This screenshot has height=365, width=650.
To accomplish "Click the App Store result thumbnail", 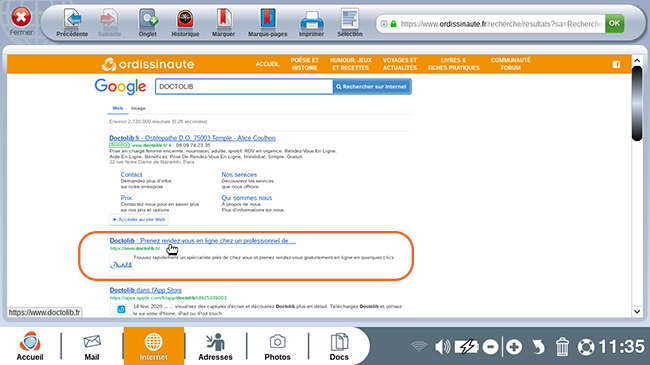I will (x=121, y=309).
